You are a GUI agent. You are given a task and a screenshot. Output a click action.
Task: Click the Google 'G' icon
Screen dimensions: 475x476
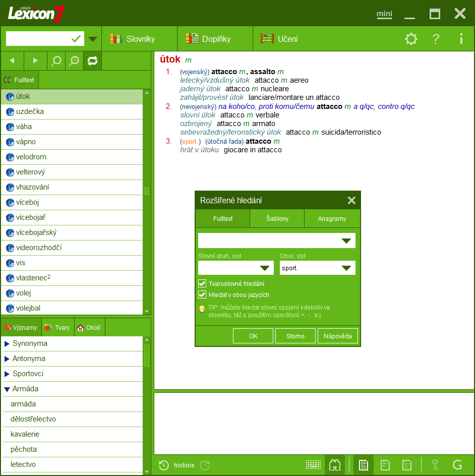457,465
